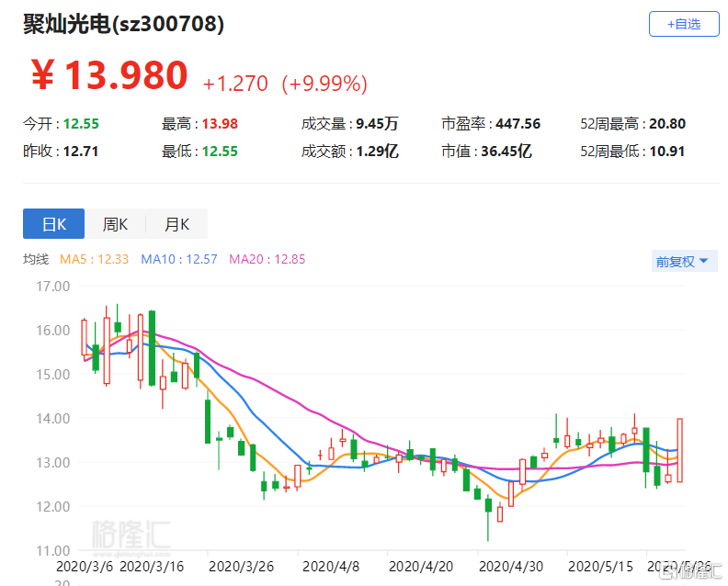The image size is (728, 586).
Task: Switch to the 周K weekly chart tab
Action: pyautogui.click(x=115, y=224)
